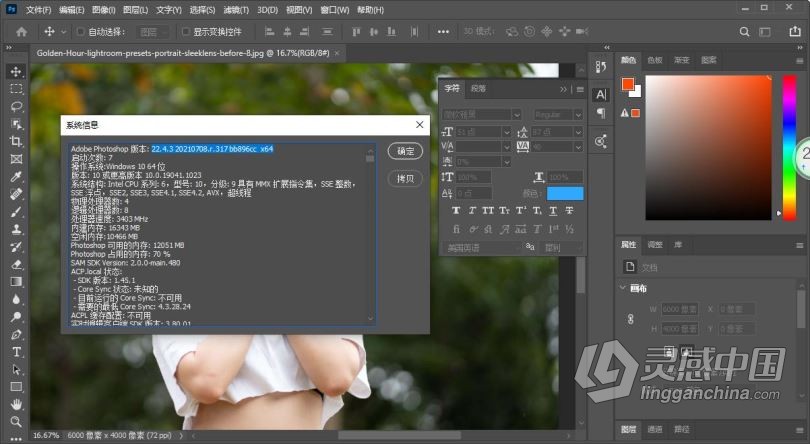Select the Pen tool

point(16,334)
